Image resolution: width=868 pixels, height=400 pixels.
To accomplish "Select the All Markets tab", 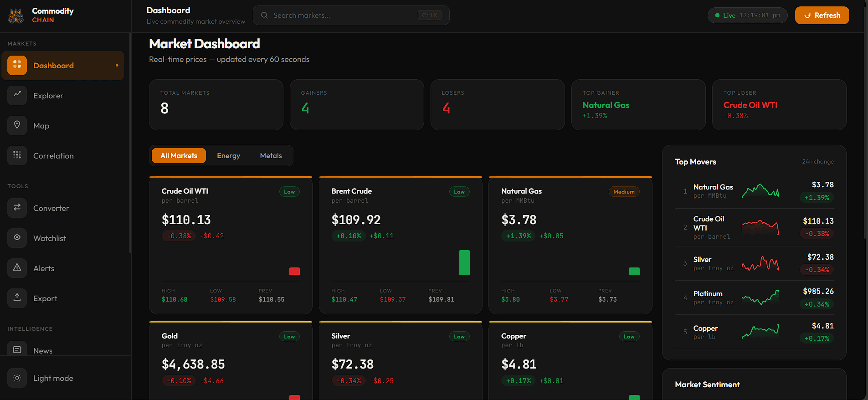I will 179,156.
